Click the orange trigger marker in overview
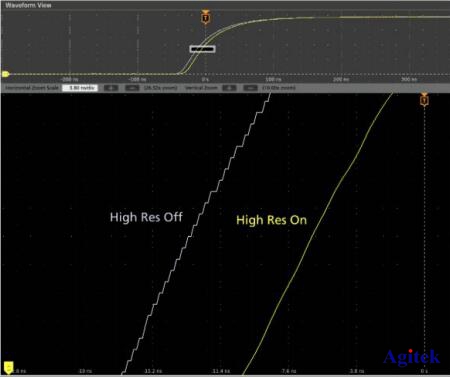This screenshot has height=377, width=450. point(205,17)
